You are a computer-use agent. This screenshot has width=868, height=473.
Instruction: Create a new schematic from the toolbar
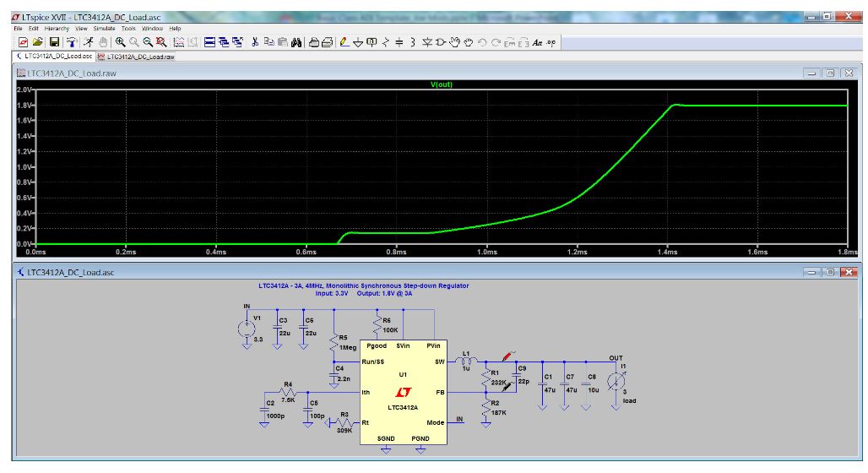[24, 42]
